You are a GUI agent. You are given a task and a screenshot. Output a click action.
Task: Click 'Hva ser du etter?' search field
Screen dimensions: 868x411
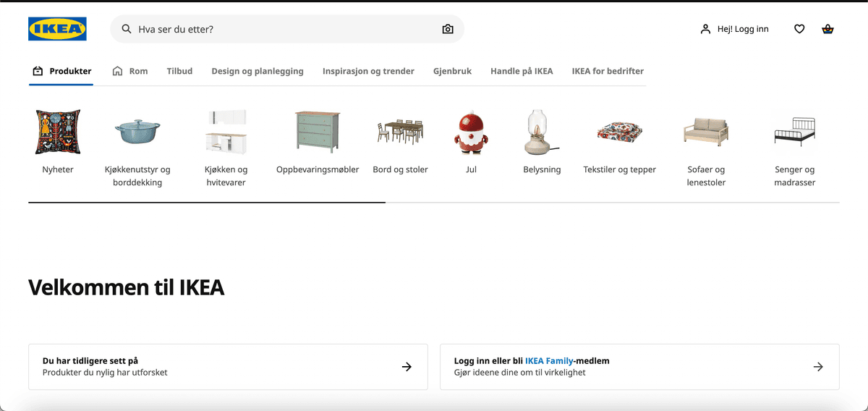(287, 29)
